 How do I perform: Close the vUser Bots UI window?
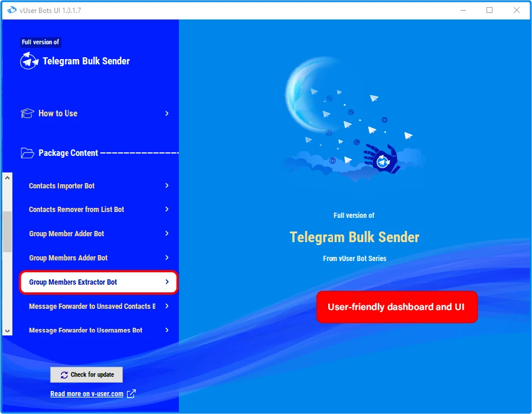tap(517, 10)
